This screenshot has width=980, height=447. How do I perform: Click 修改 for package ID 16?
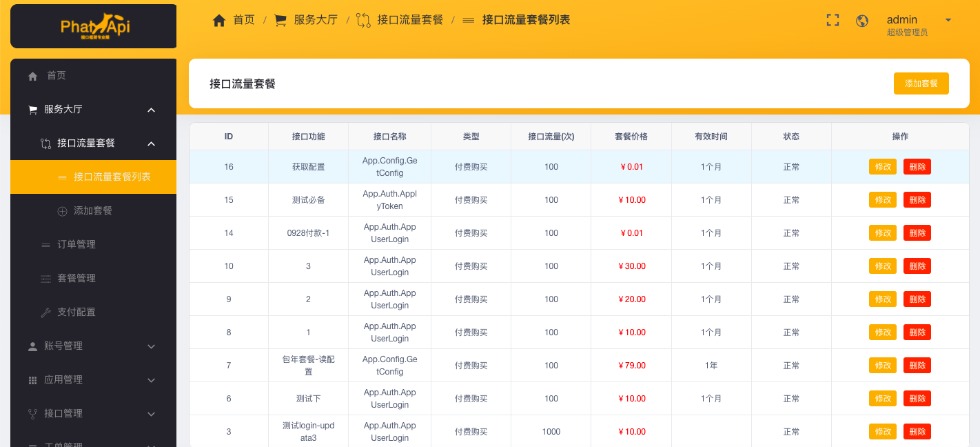pyautogui.click(x=882, y=167)
